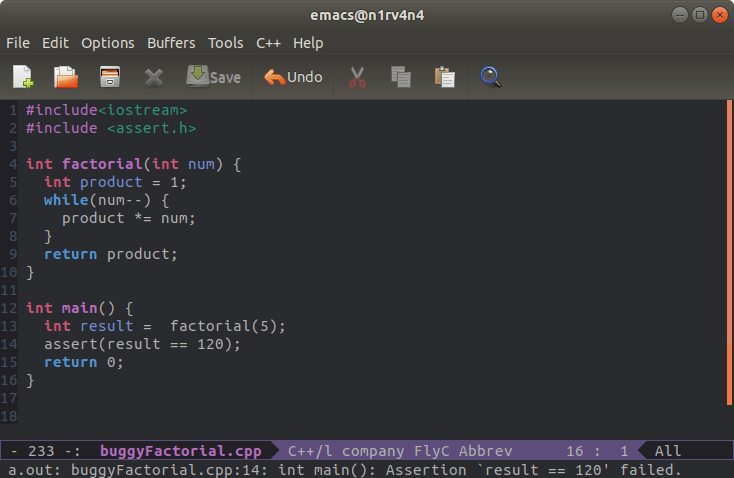Image resolution: width=734 pixels, height=478 pixels.
Task: Click the orange vertical scrollbar
Action: pyautogui.click(x=729, y=250)
